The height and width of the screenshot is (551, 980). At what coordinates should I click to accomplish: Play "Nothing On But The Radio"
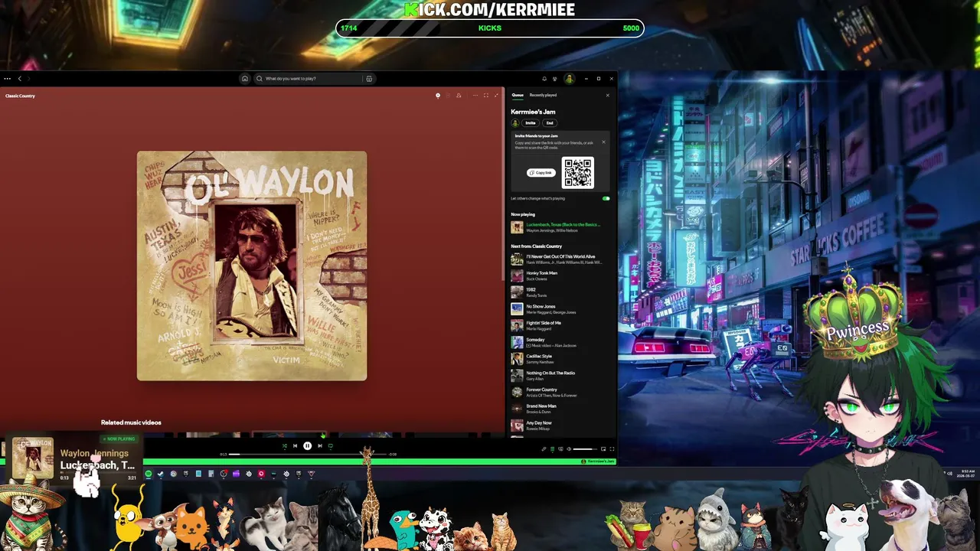click(561, 376)
